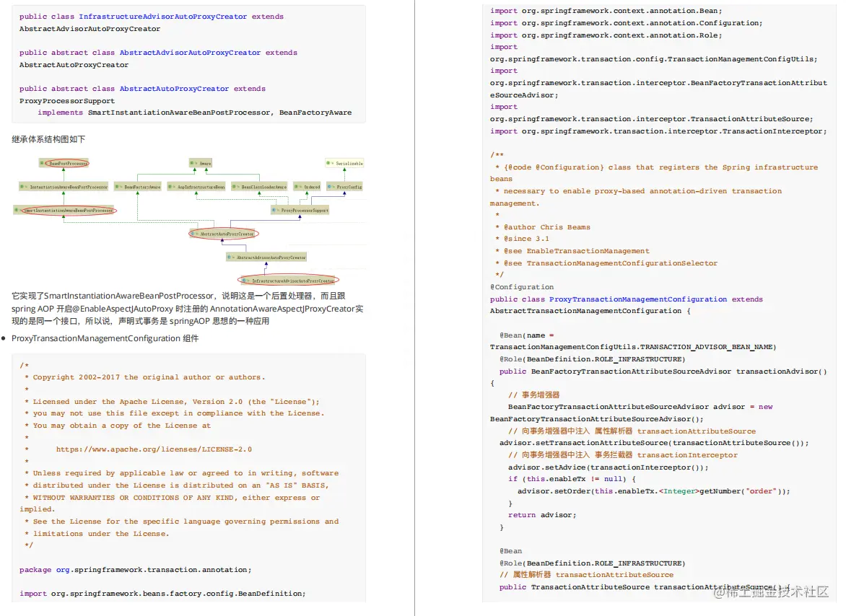This screenshot has width=846, height=616.
Task: Click the 'package org.springframework.transaction.annotation;' line
Action: pyautogui.click(x=136, y=570)
